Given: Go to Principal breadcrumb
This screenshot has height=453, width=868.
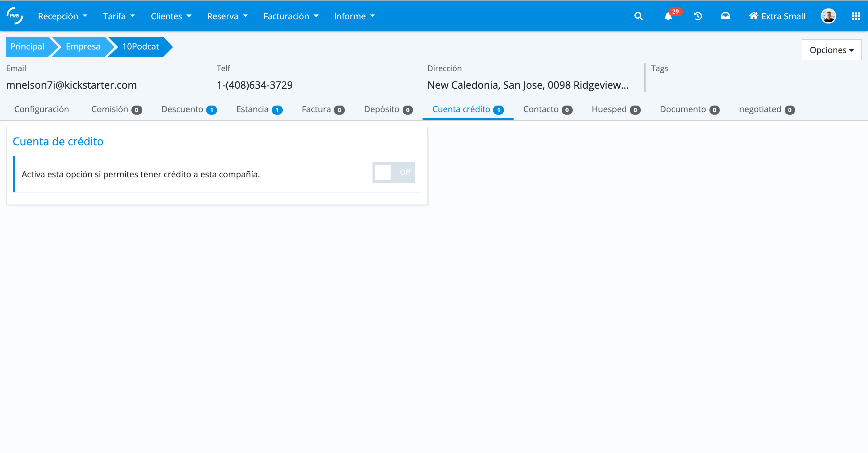Looking at the screenshot, I should click(27, 46).
